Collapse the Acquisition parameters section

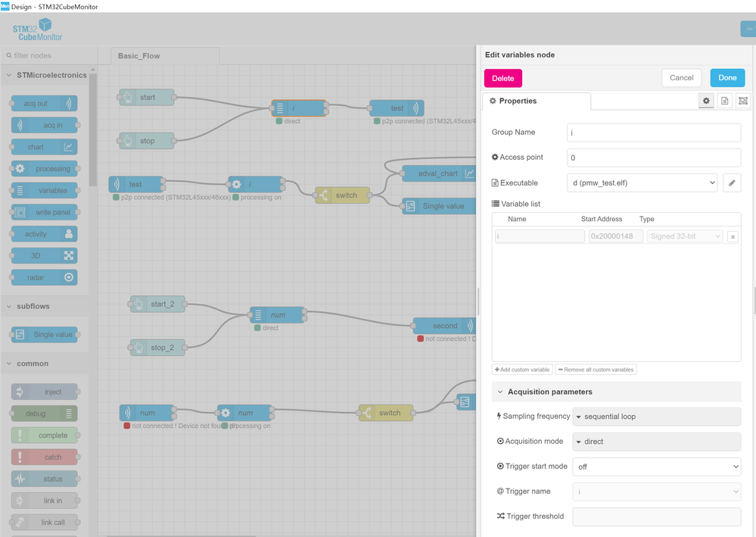500,392
